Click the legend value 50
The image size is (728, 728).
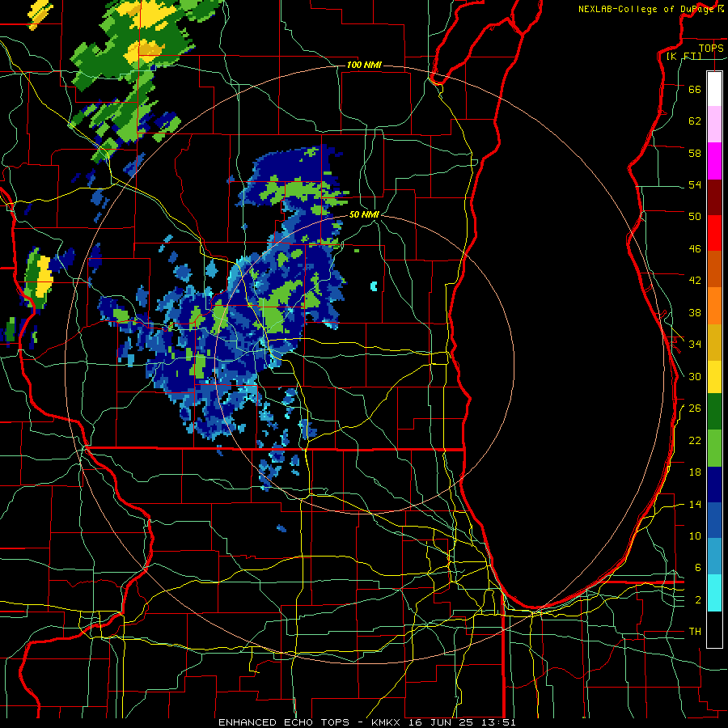pos(695,216)
